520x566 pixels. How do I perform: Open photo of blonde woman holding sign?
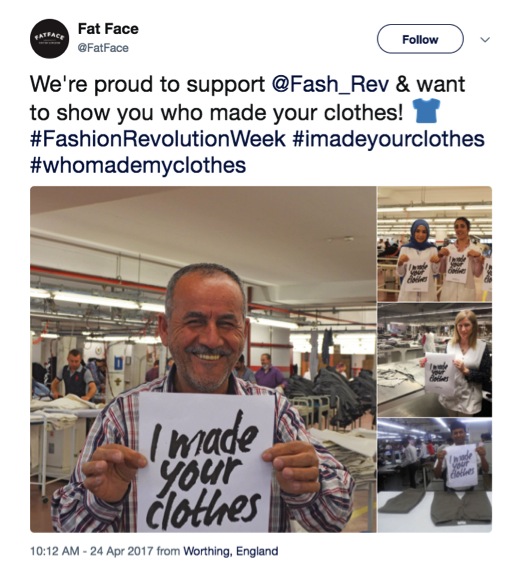click(434, 360)
